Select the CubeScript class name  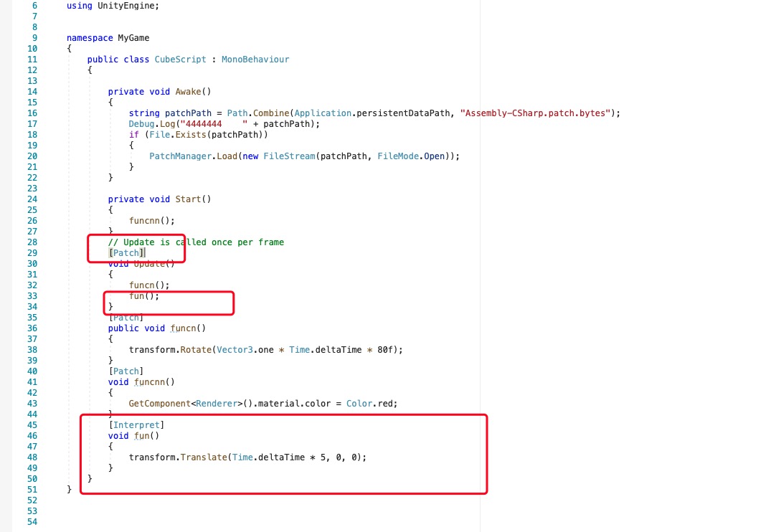click(x=180, y=59)
